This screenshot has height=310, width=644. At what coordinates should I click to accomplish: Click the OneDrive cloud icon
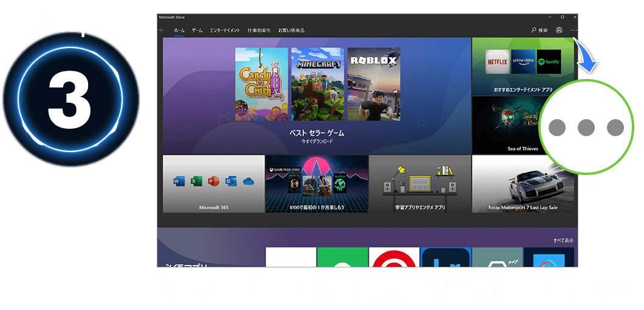248,181
